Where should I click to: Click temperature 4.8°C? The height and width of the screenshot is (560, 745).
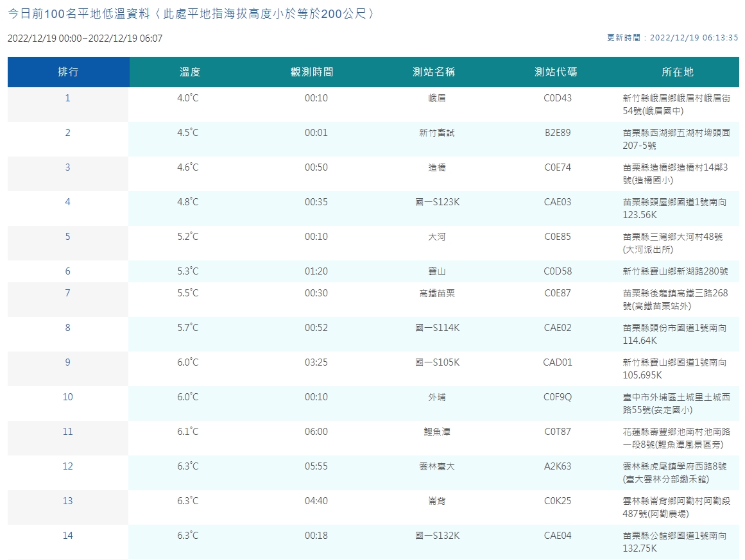coord(188,202)
